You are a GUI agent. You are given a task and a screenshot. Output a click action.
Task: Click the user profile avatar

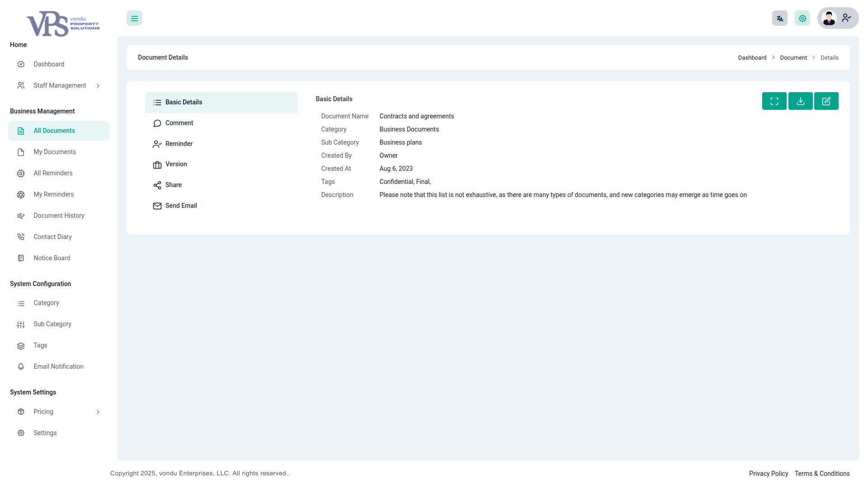829,19
